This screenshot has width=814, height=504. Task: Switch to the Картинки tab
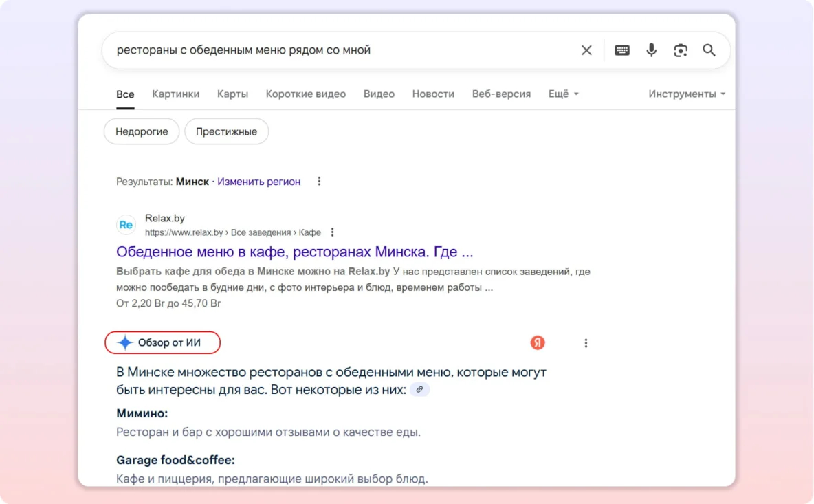tap(175, 94)
